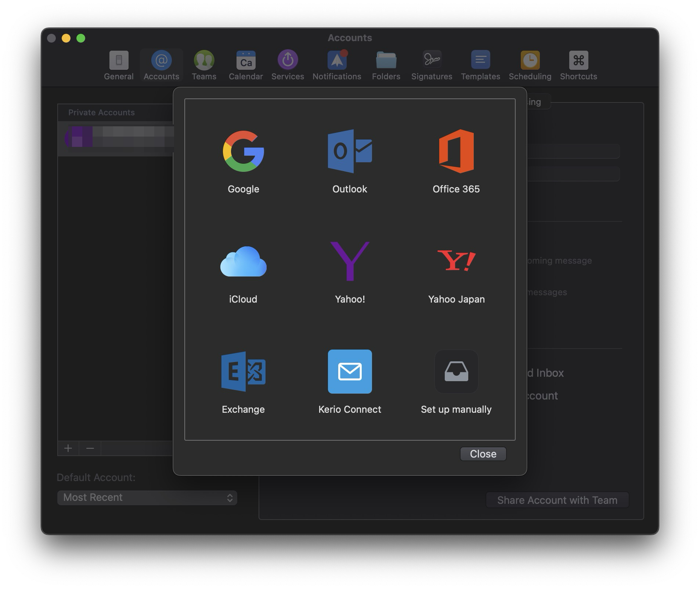Screen dimensions: 700x589
Task: Show the Signatures preferences
Action: tap(432, 65)
